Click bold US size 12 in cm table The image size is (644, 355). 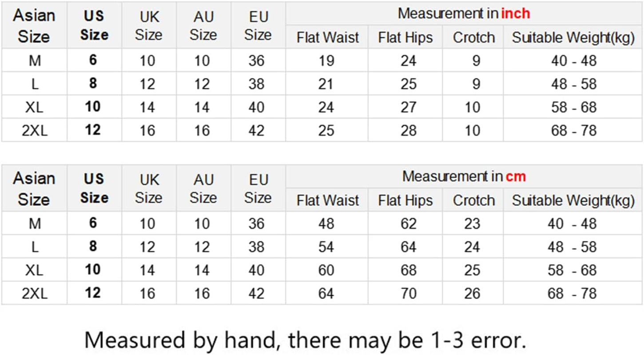[x=93, y=293]
